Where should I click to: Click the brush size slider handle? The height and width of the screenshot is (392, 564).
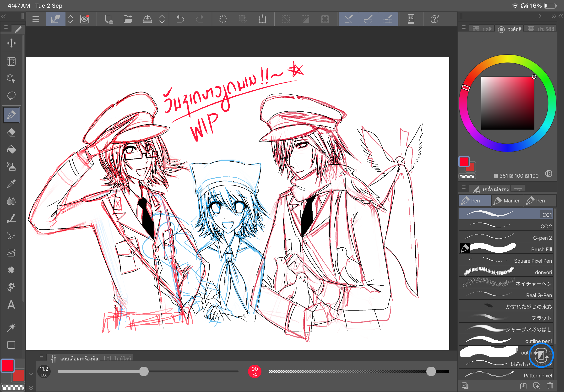[144, 371]
